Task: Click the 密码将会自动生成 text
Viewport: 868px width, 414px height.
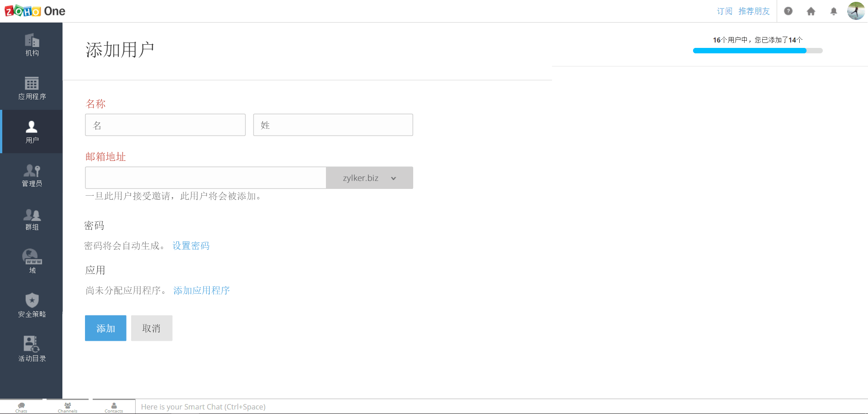Action: click(125, 245)
